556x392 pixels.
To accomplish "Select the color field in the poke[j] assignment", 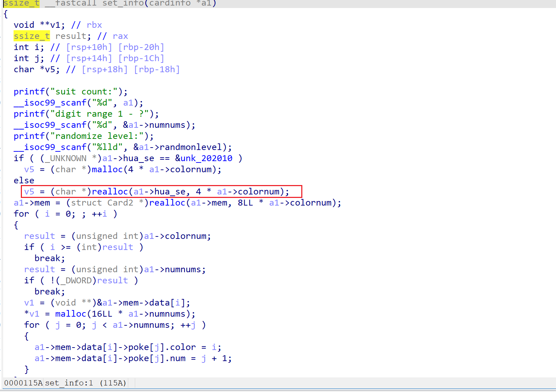I will click(x=183, y=347).
